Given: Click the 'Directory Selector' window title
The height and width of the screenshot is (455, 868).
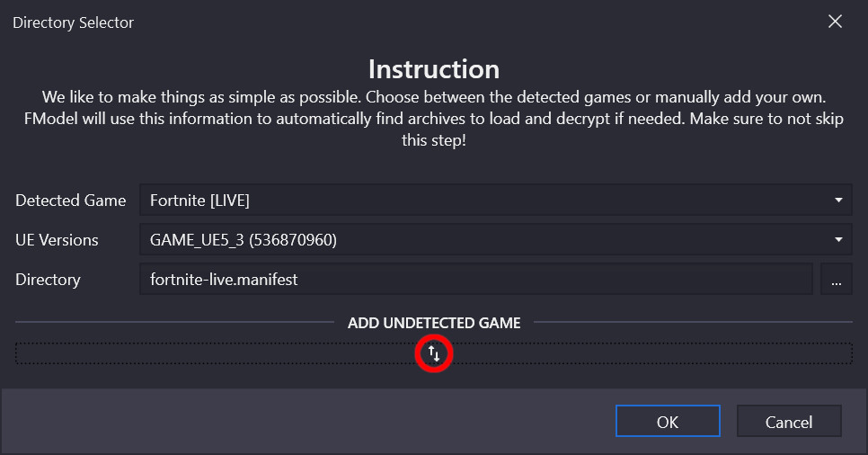Looking at the screenshot, I should [73, 22].
